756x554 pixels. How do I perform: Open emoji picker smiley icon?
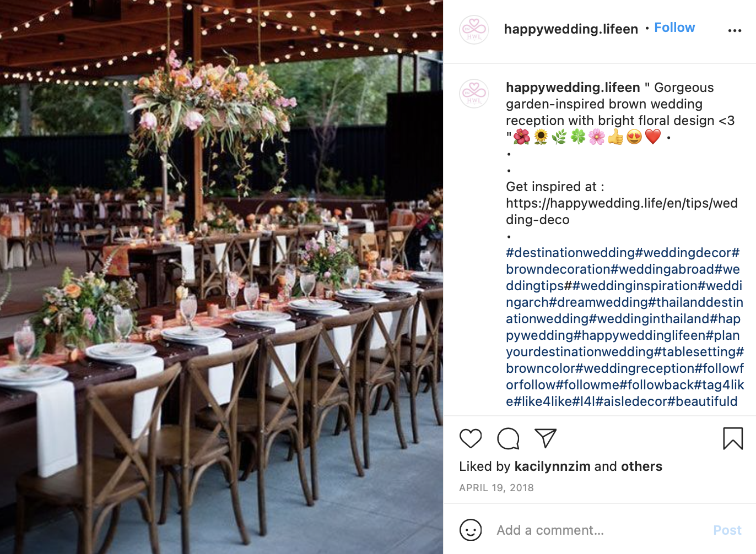click(471, 530)
